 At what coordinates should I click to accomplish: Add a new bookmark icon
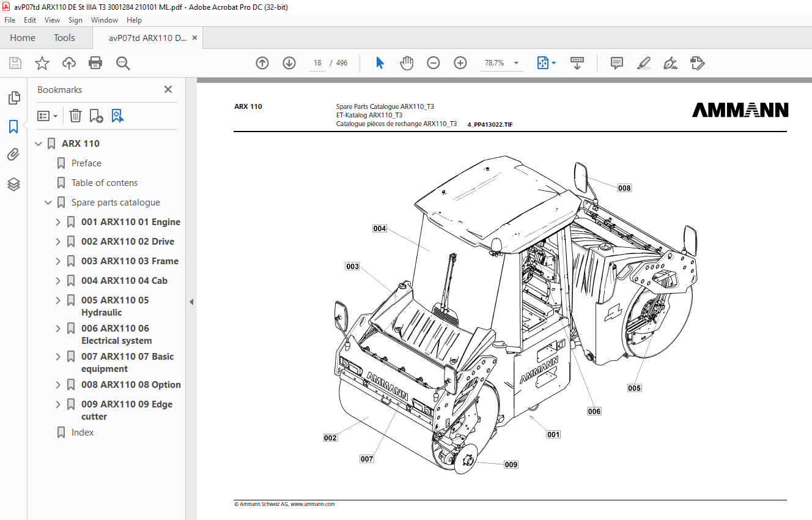[x=97, y=116]
